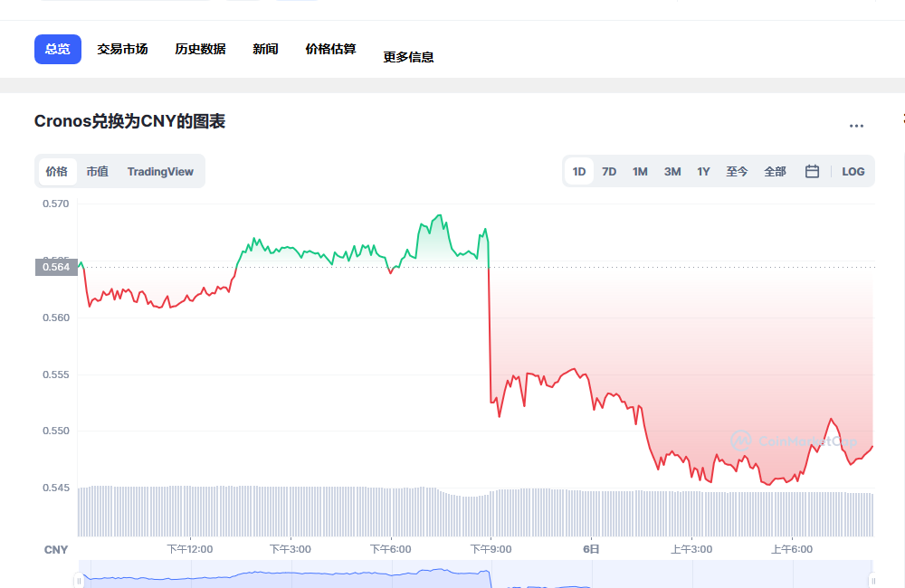
Task: Select the 1M time range
Action: tap(640, 171)
